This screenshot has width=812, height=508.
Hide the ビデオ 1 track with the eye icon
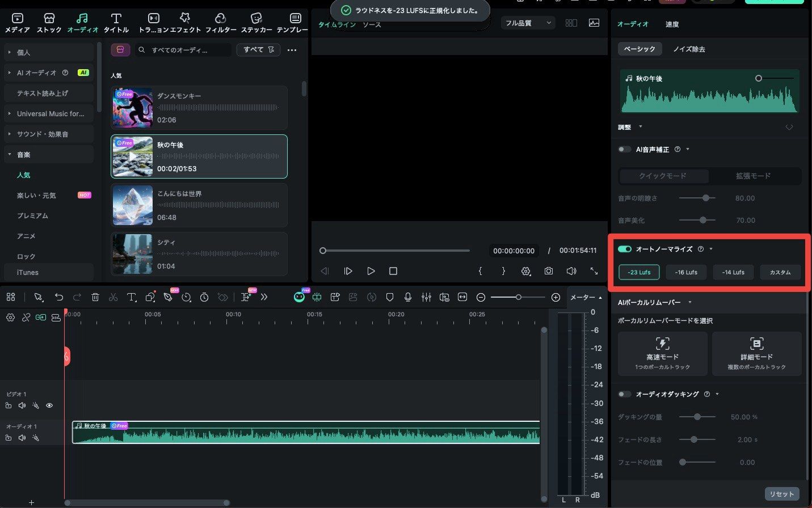(x=49, y=405)
